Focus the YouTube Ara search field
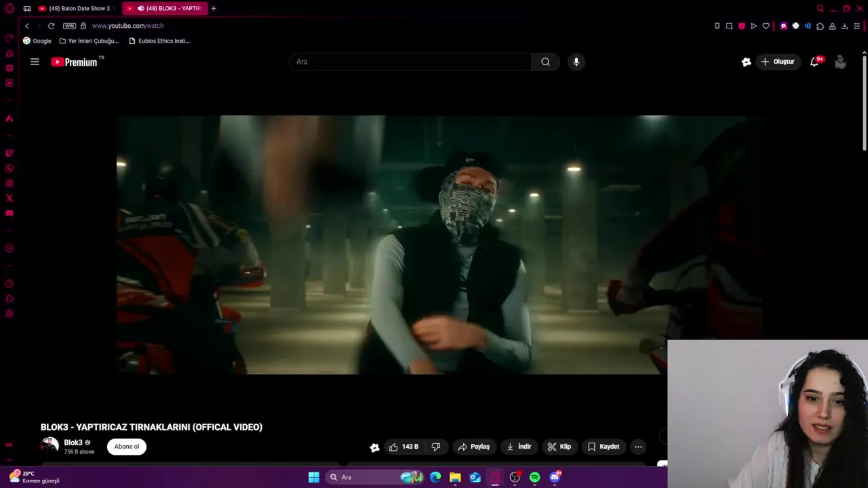868x488 pixels. pyautogui.click(x=410, y=62)
